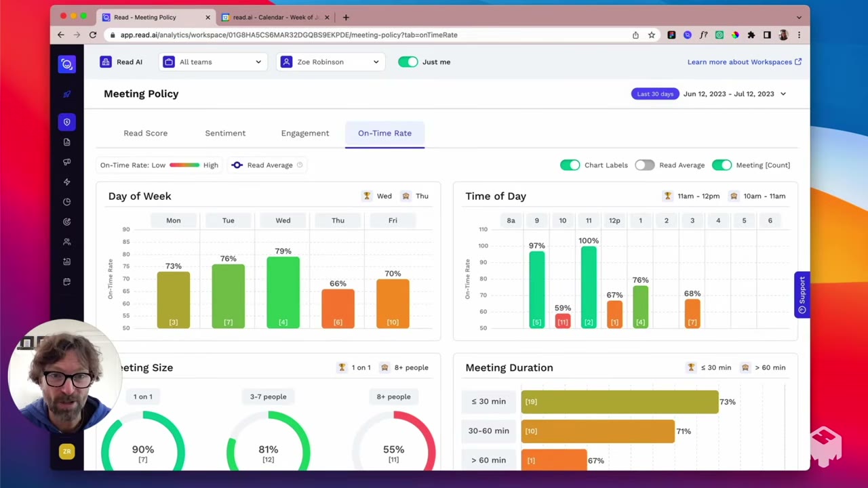Image resolution: width=868 pixels, height=488 pixels.
Task: Close the read.ai Calendar browser tab
Action: pos(328,17)
